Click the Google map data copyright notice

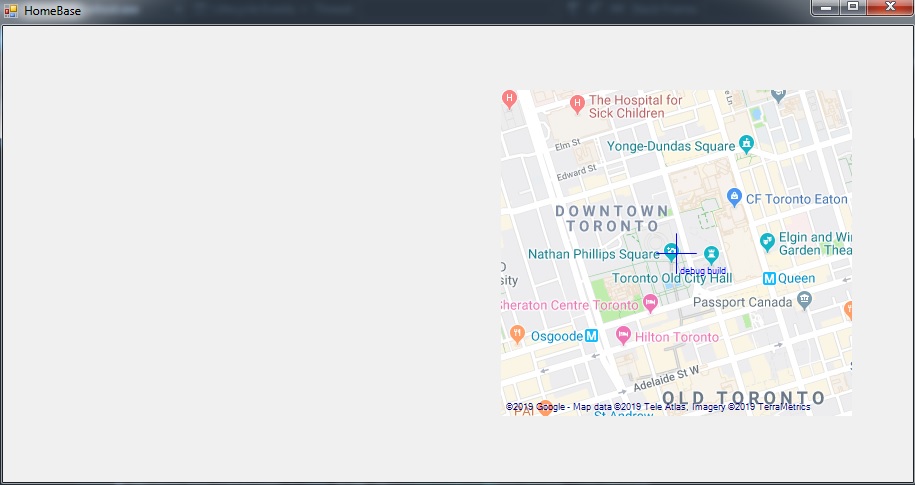click(x=658, y=407)
